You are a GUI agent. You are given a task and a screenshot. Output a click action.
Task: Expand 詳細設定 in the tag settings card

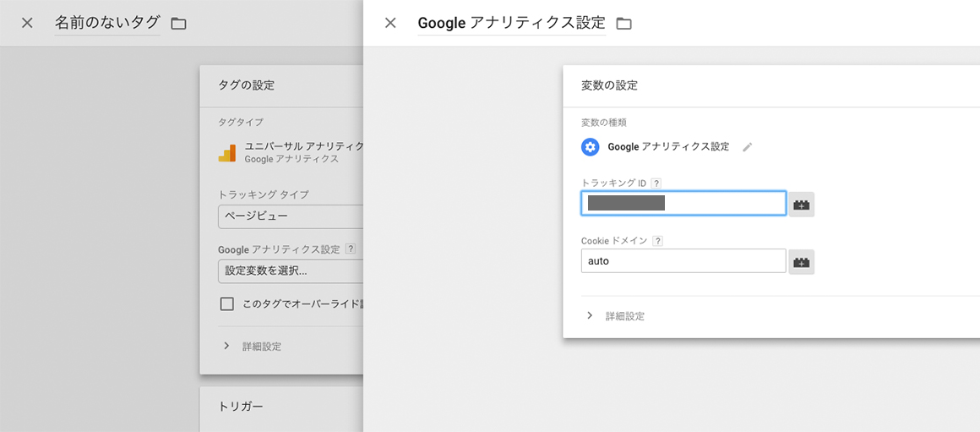pyautogui.click(x=253, y=347)
